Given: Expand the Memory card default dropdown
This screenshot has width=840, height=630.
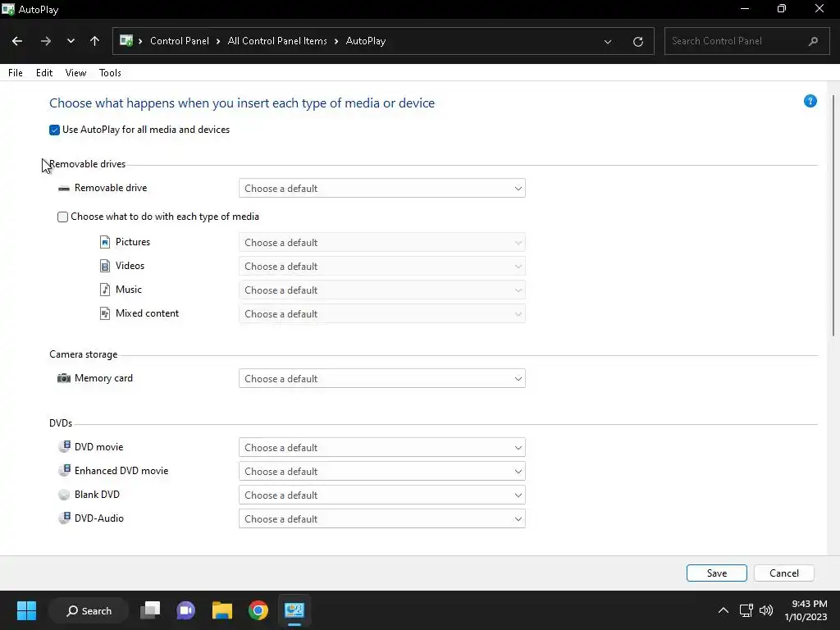Looking at the screenshot, I should click(x=381, y=379).
